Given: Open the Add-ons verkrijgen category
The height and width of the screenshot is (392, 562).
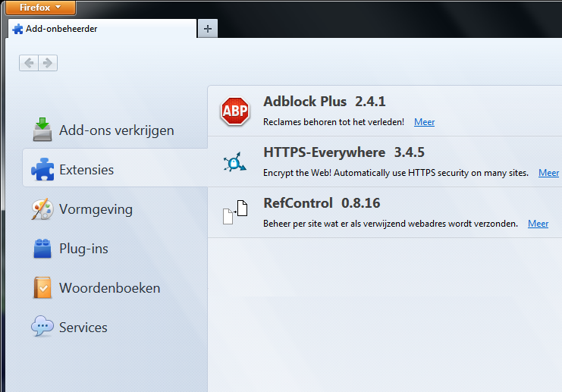Looking at the screenshot, I should tap(115, 130).
